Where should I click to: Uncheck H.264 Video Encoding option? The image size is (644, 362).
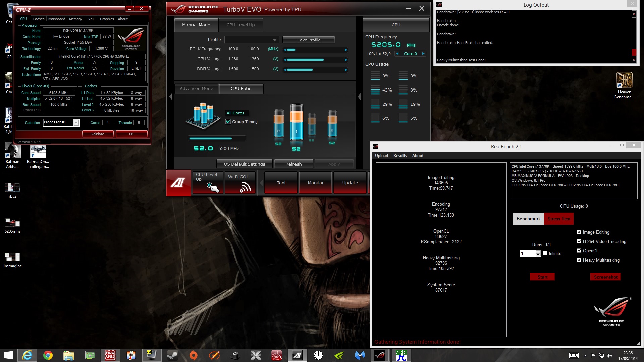pyautogui.click(x=579, y=241)
